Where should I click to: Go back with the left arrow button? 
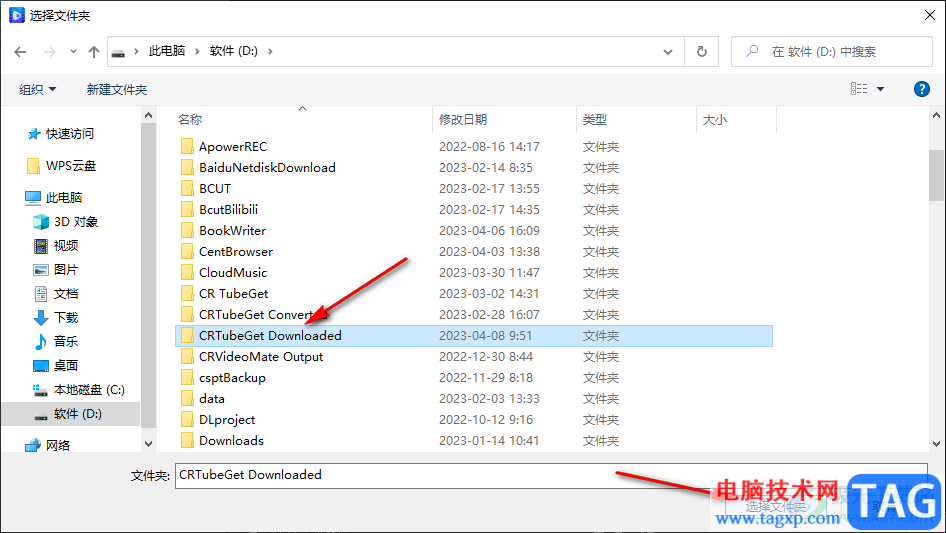[20, 52]
